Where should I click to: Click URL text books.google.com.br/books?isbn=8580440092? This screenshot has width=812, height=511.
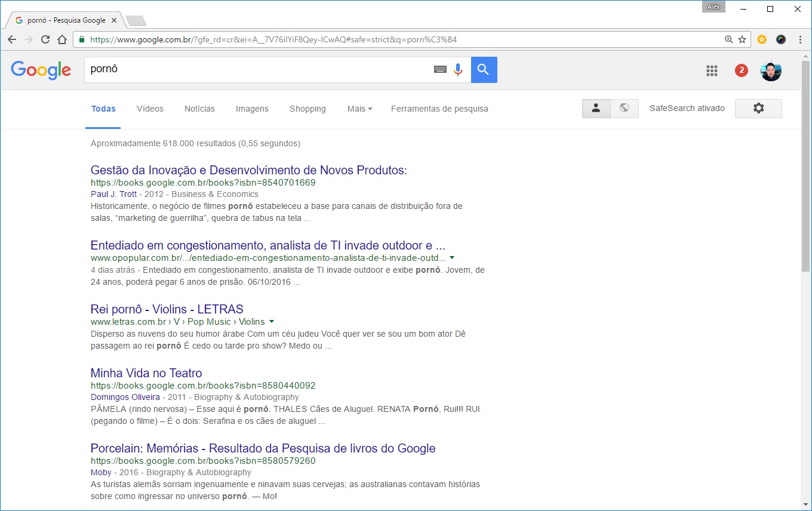[x=203, y=386]
